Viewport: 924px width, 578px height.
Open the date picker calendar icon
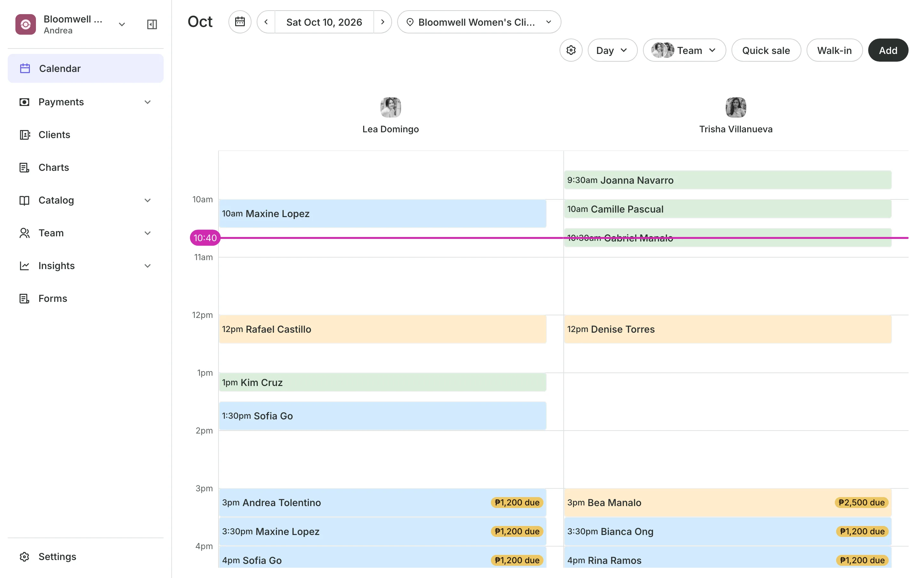tap(240, 22)
